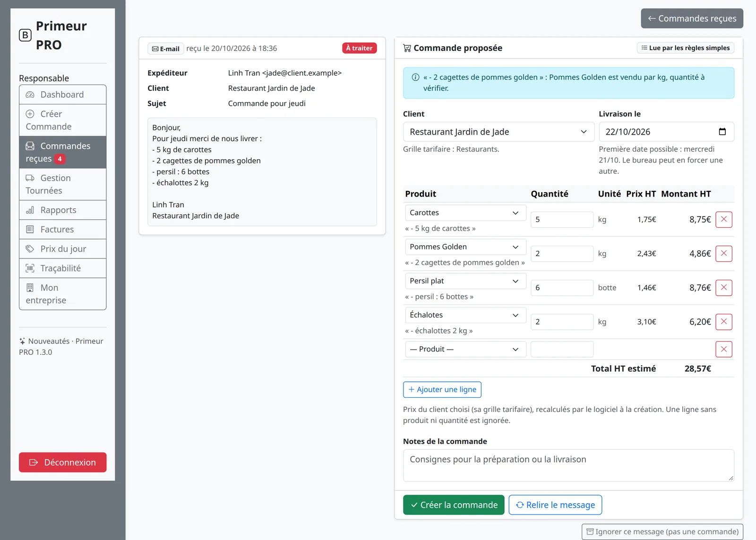This screenshot has width=756, height=540.
Task: Select Commandes reçues in the sidebar
Action: pyautogui.click(x=63, y=152)
